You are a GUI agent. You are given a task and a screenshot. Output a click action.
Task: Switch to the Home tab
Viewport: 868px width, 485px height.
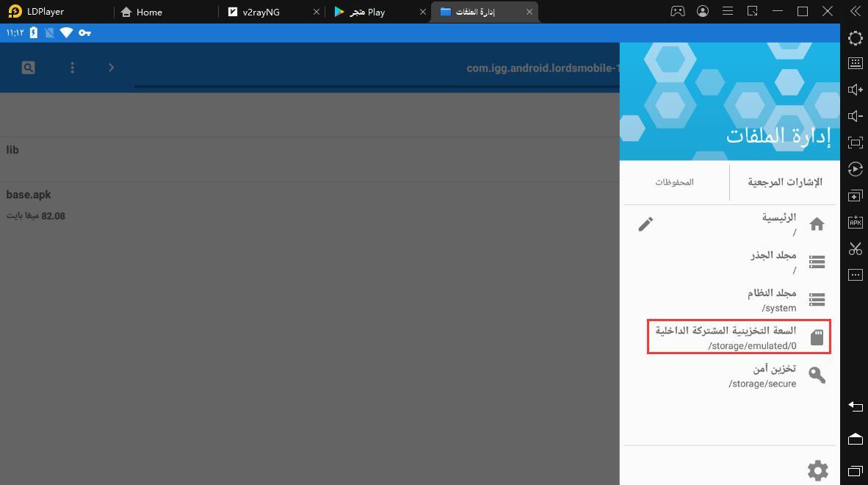tap(142, 12)
